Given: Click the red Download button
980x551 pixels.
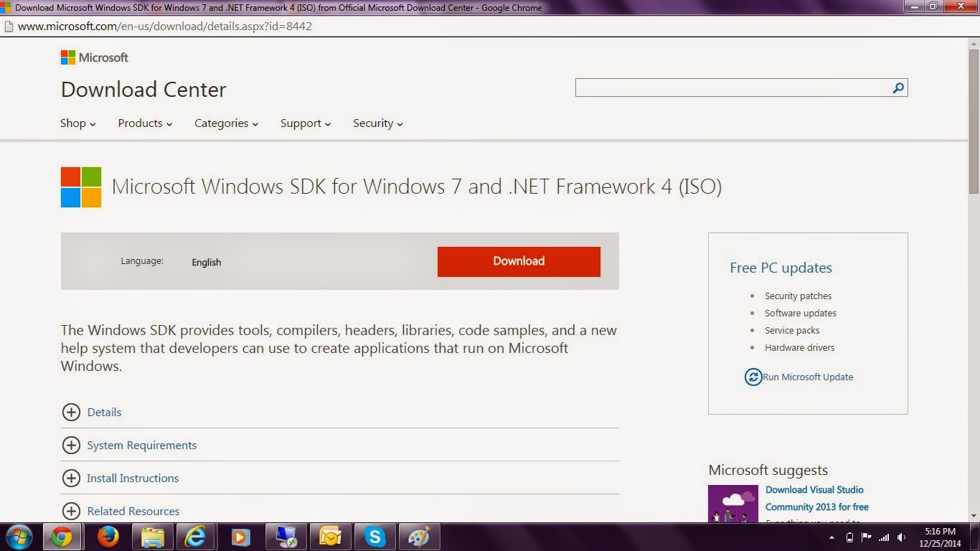Looking at the screenshot, I should [x=519, y=261].
